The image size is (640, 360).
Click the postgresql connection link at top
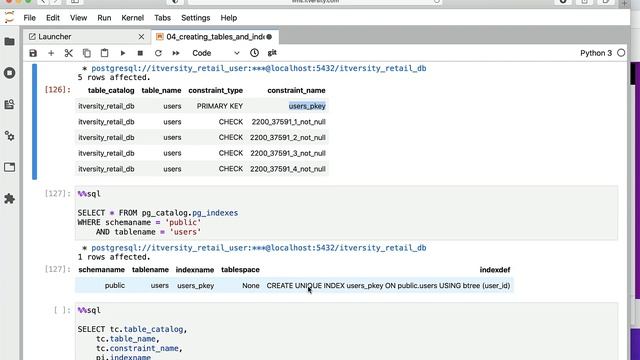click(x=258, y=68)
